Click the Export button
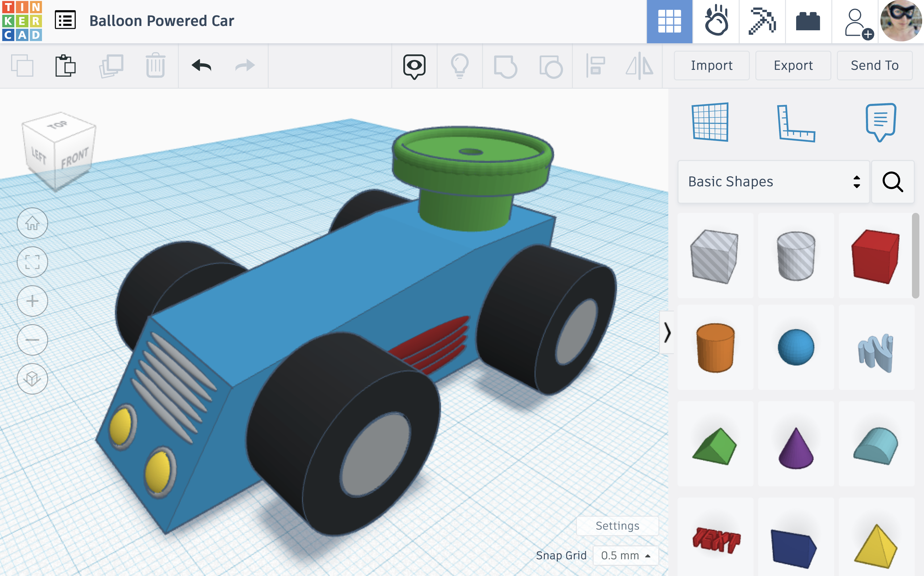 tap(793, 65)
